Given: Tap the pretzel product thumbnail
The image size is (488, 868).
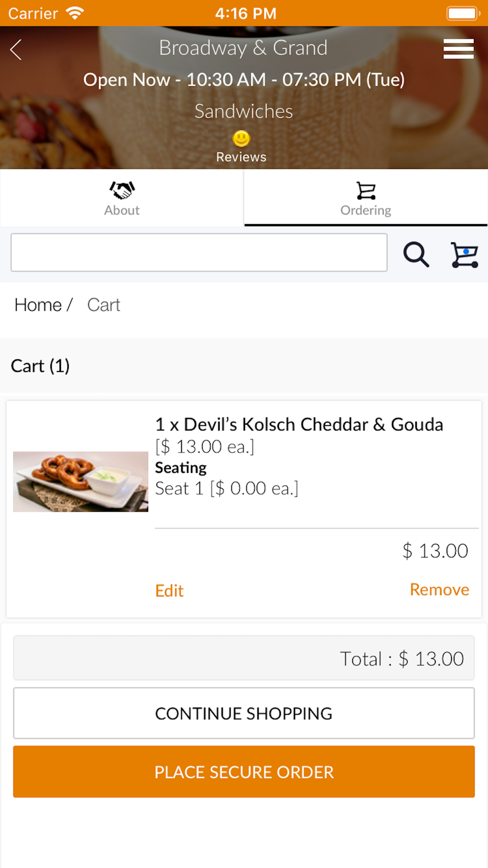Looking at the screenshot, I should 81,481.
